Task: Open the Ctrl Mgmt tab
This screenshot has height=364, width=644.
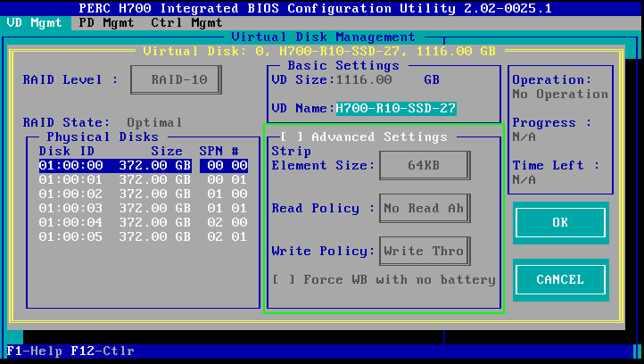Action: [x=186, y=22]
